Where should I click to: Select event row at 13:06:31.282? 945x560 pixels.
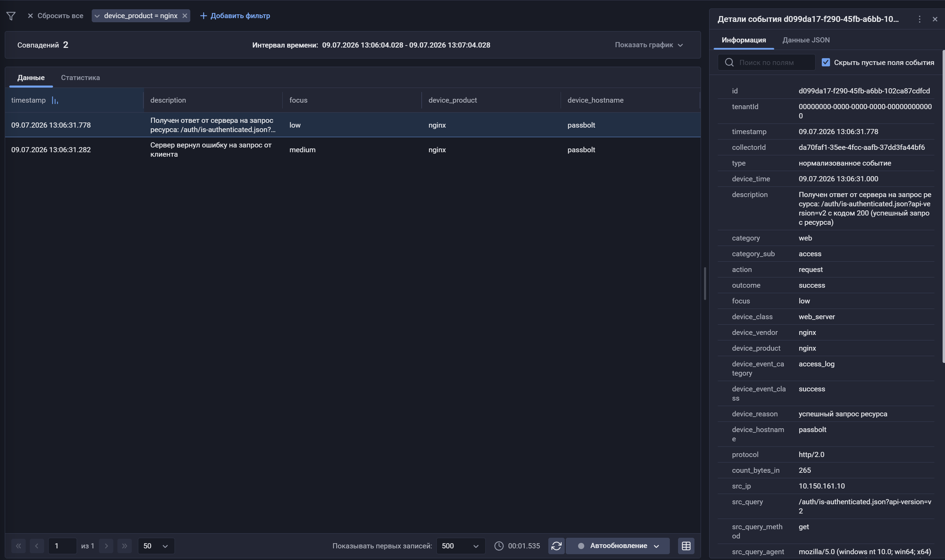pos(353,150)
